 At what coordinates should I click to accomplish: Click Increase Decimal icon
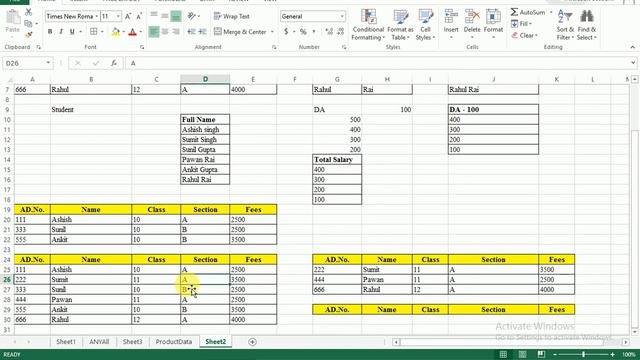[x=329, y=31]
